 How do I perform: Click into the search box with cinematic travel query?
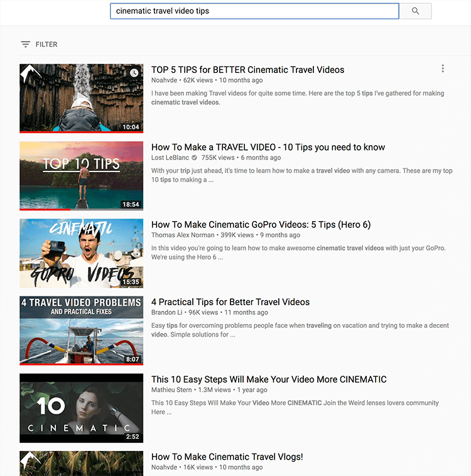point(254,11)
